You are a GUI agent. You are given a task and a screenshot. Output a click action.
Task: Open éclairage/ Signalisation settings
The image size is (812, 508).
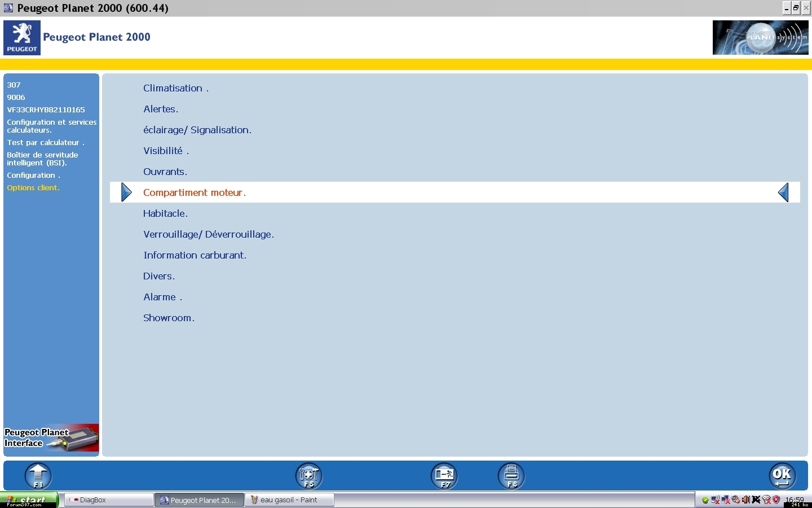coord(197,130)
